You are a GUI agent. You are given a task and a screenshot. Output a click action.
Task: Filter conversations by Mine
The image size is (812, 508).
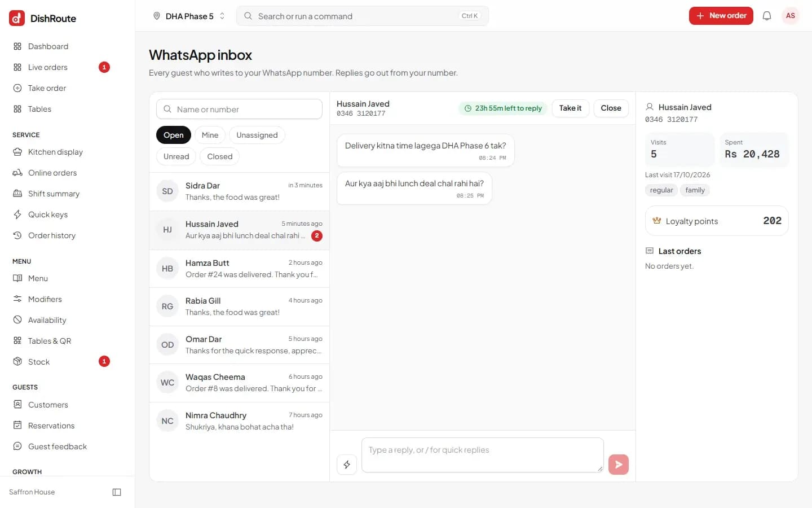[210, 135]
